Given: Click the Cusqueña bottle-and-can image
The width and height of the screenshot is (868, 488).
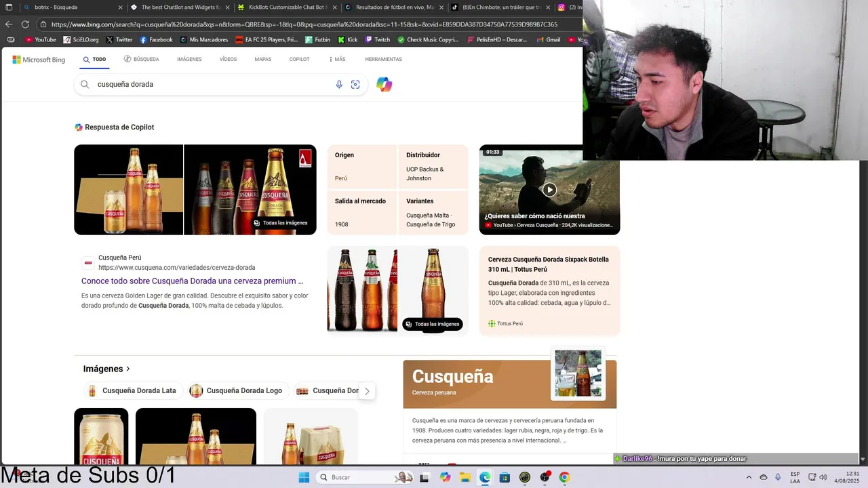Looking at the screenshot, I should [129, 190].
